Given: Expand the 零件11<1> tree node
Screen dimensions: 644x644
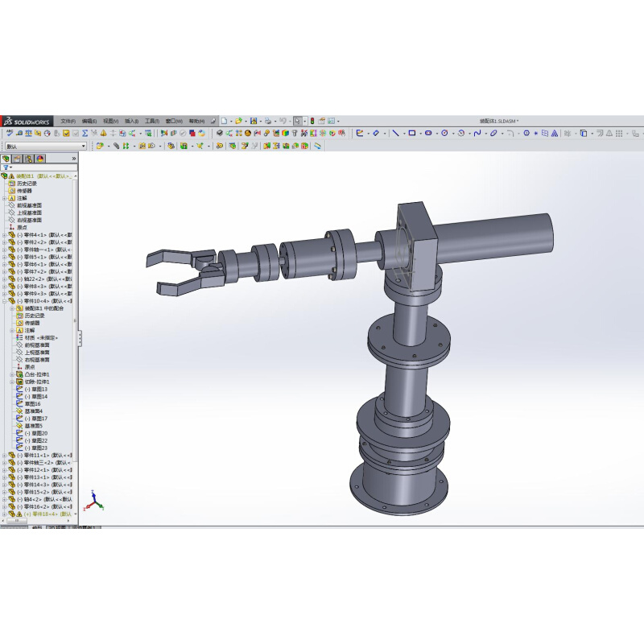Looking at the screenshot, I should 5,455.
